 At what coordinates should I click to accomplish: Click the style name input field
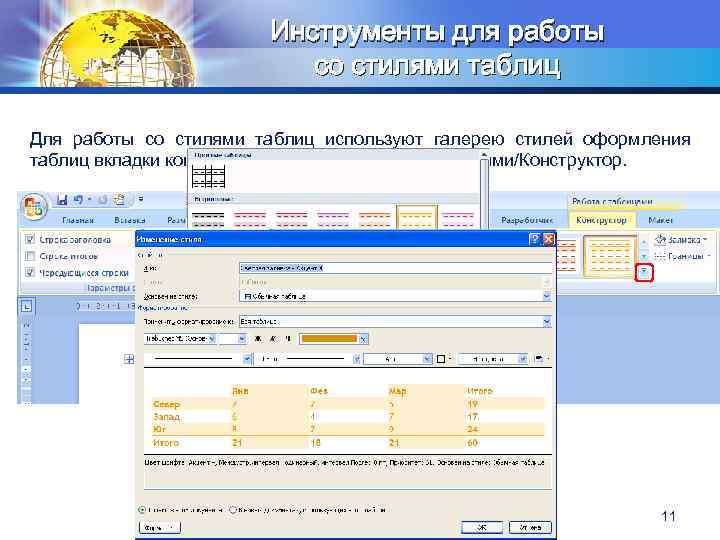click(x=395, y=268)
